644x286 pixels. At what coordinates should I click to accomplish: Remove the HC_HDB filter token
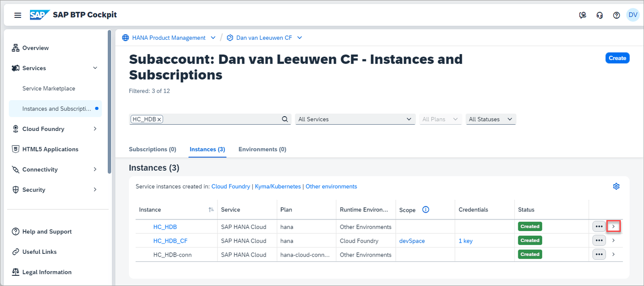(x=159, y=119)
